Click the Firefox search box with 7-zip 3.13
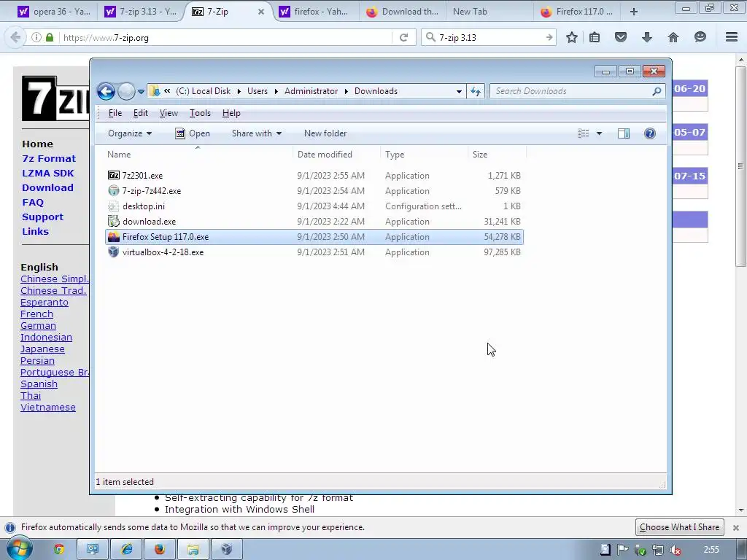Image resolution: width=747 pixels, height=560 pixels. [488, 37]
